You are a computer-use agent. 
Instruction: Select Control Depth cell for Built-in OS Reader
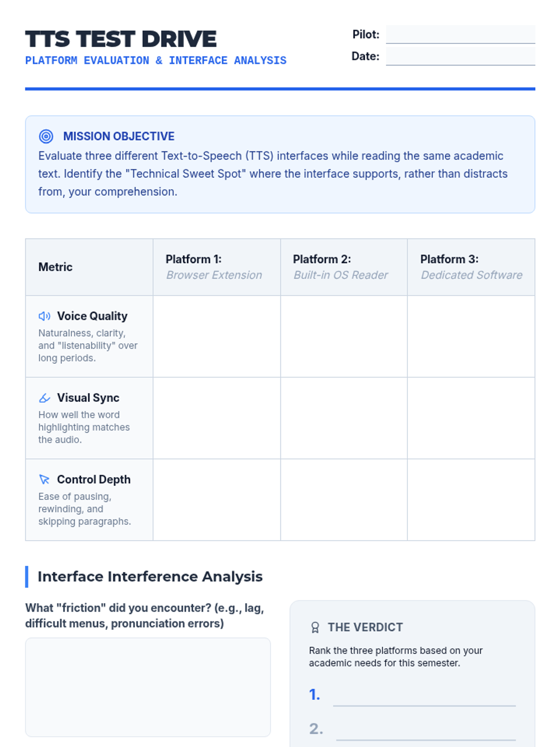pyautogui.click(x=344, y=500)
